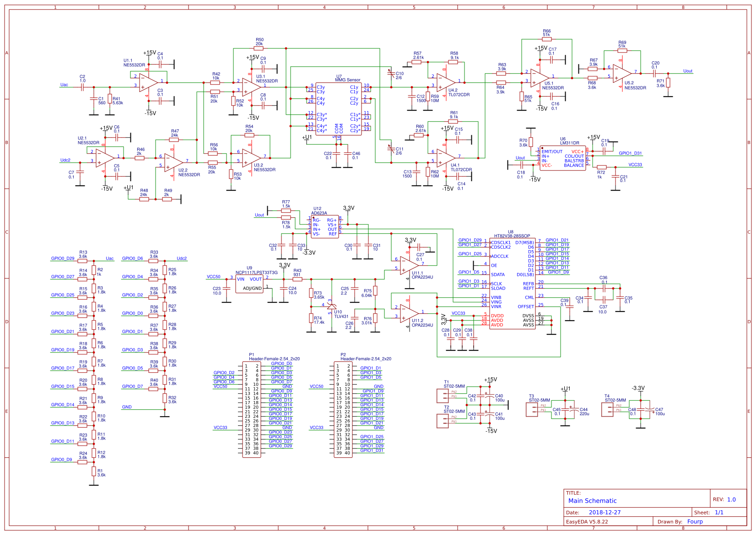
Task: Select header connector P1 Header-Female-2.54_2x20
Action: 252,409
